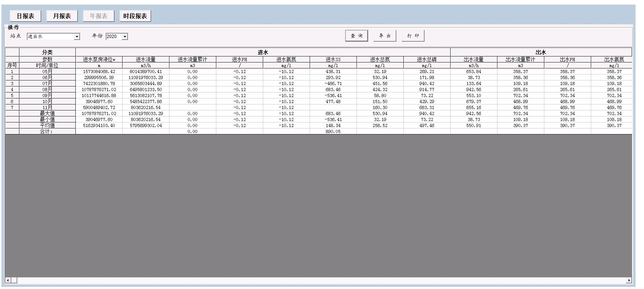This screenshot has height=289, width=644.
Task: Select the 出水PH column header
Action: [x=568, y=59]
